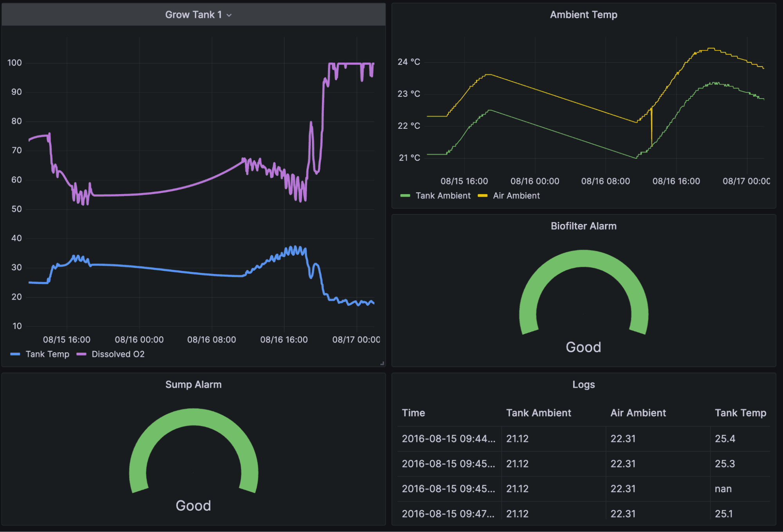Open the Biofilter Alarm panel title menu
Viewport: 783px width, 532px height.
[583, 226]
